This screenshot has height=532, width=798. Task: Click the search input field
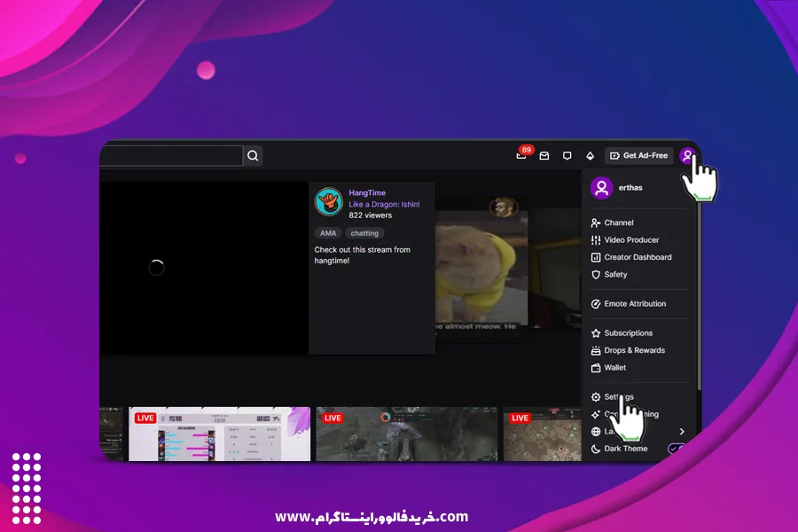(171, 156)
